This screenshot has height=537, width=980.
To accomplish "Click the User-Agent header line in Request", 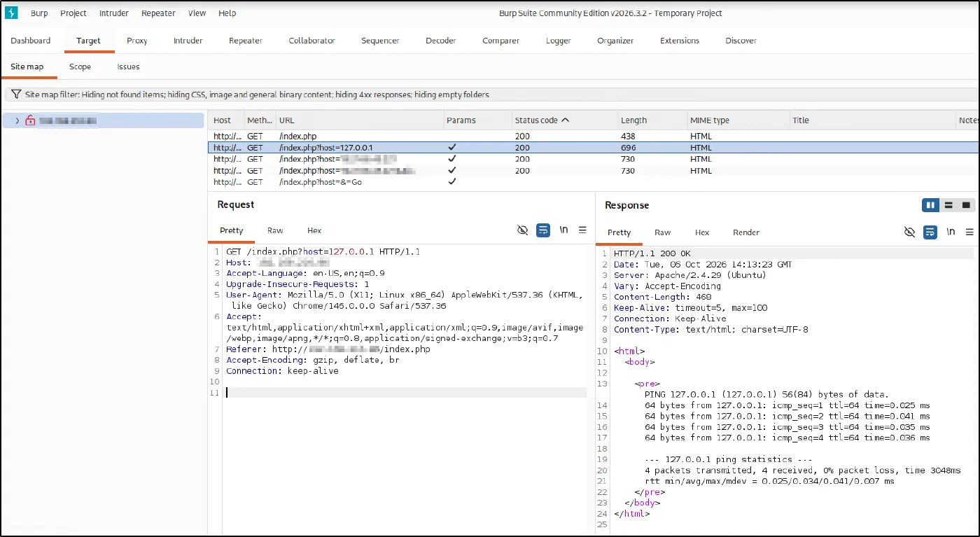I will coord(405,300).
